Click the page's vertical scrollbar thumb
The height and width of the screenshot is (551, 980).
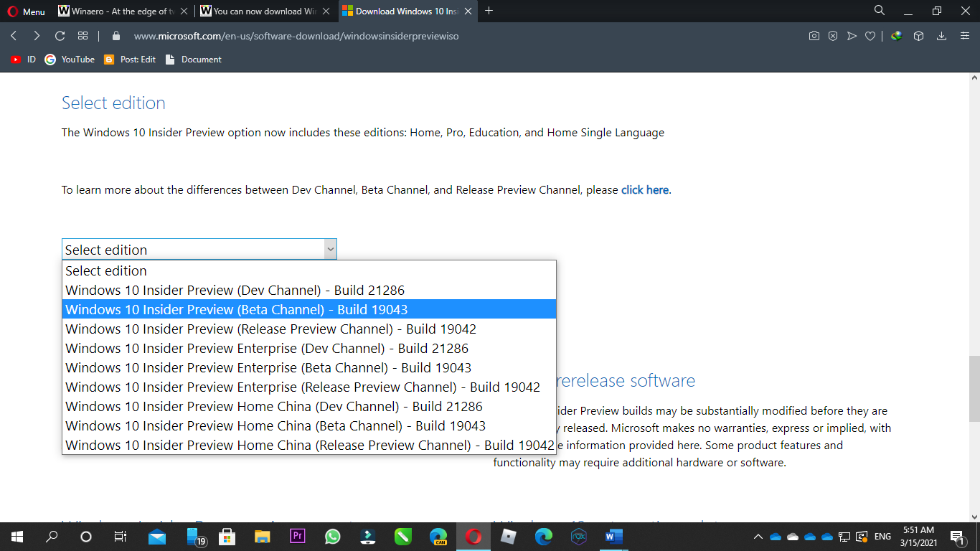(974, 389)
